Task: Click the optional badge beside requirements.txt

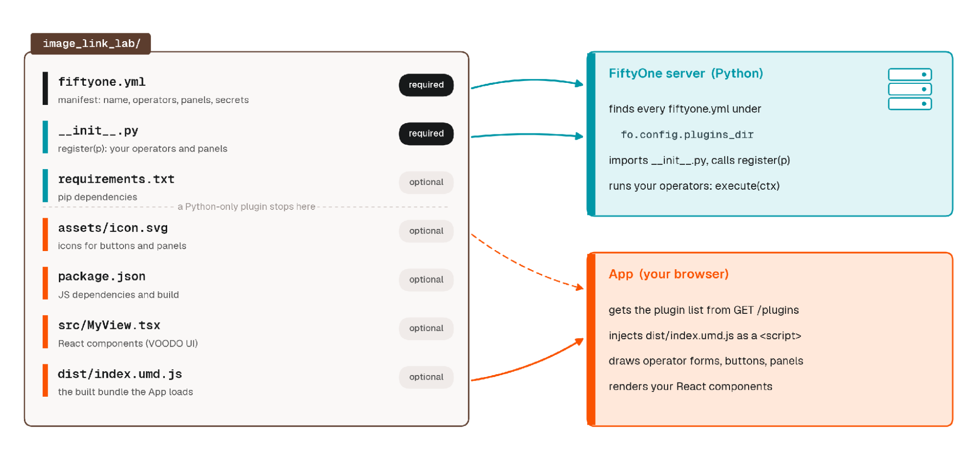Action: click(426, 182)
